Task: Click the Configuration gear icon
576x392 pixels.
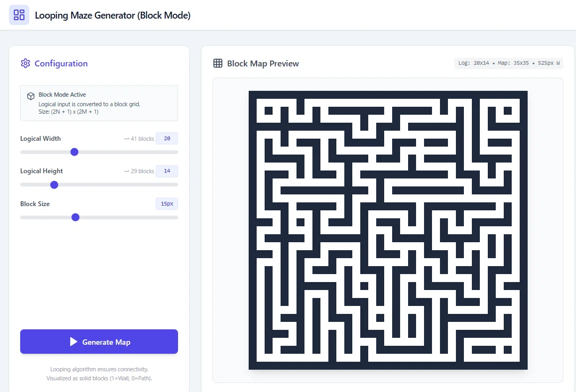Action: (26, 64)
